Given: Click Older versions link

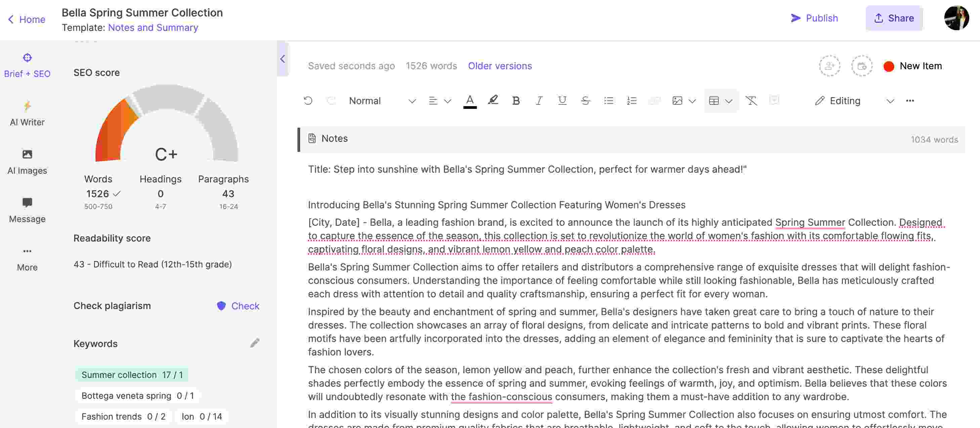Looking at the screenshot, I should coord(499,65).
